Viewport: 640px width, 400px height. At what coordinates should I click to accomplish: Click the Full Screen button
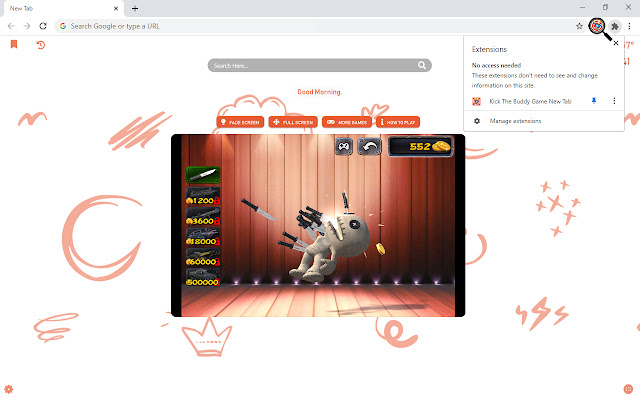point(293,122)
